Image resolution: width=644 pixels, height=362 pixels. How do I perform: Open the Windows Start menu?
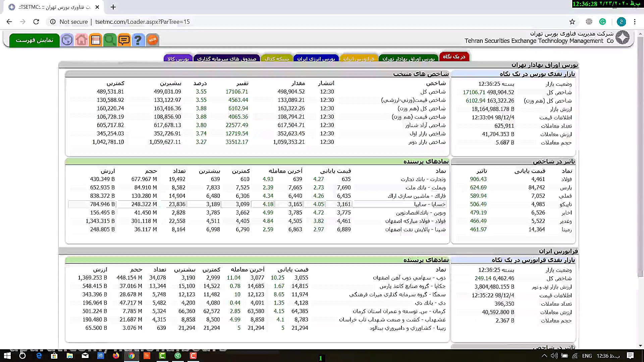(x=7, y=356)
